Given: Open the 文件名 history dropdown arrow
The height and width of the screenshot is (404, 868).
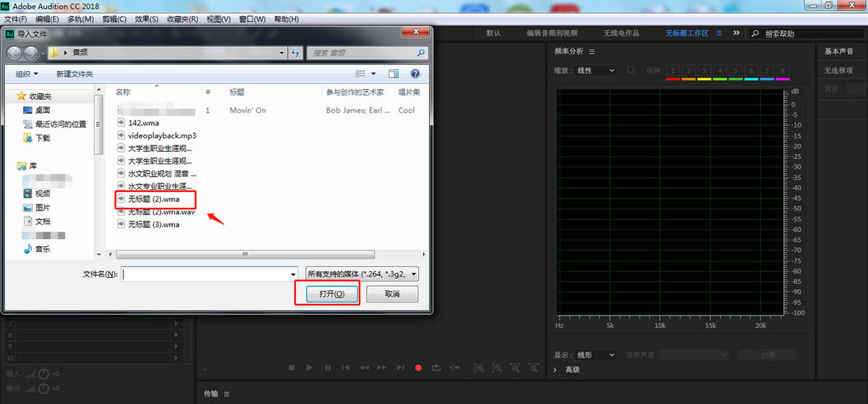Looking at the screenshot, I should tap(293, 274).
